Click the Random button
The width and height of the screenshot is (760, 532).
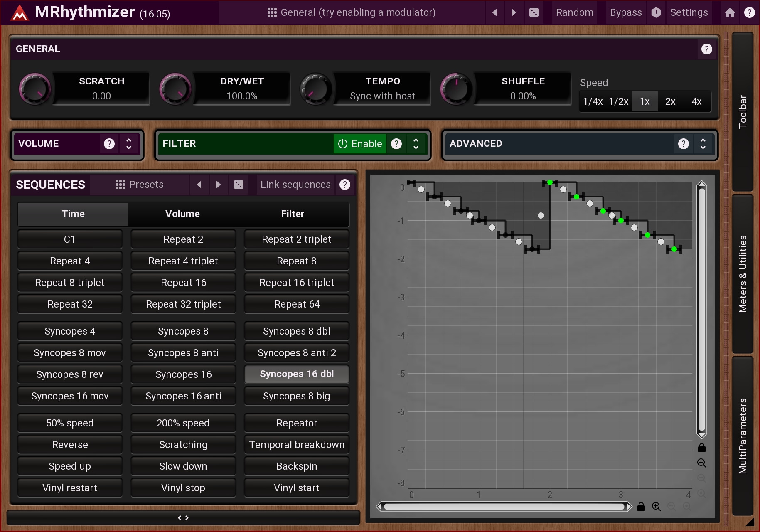click(575, 12)
